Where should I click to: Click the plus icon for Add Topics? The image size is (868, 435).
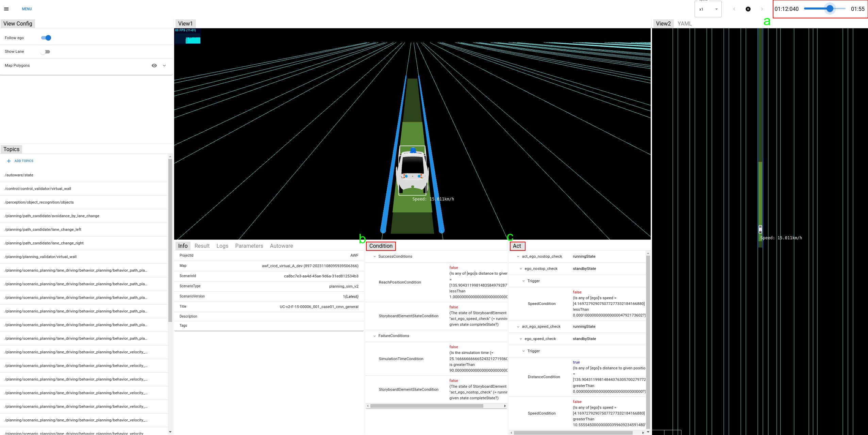[x=9, y=161]
